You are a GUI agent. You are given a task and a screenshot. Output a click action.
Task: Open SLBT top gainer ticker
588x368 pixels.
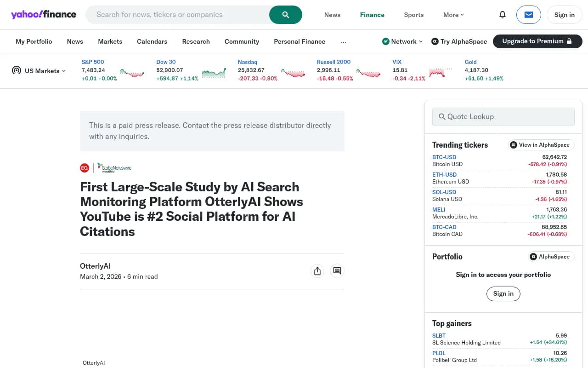(x=439, y=336)
